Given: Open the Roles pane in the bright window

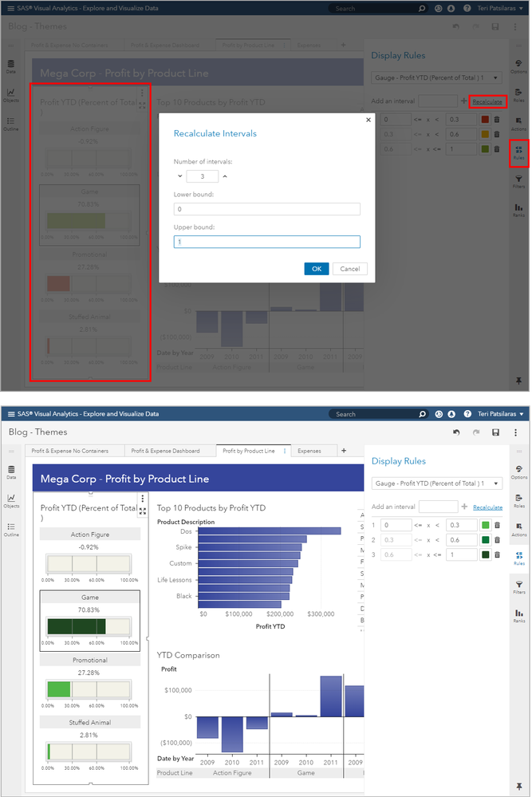Looking at the screenshot, I should (x=518, y=501).
